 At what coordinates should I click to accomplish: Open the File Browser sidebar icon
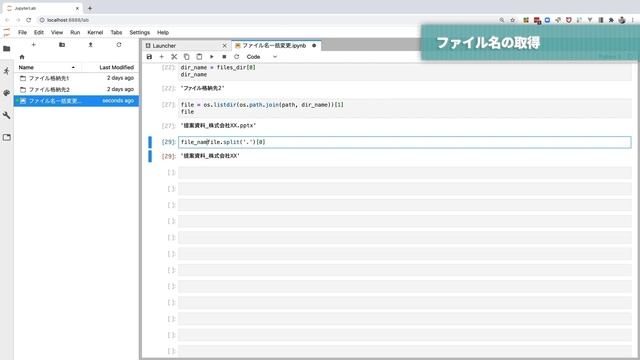(7, 49)
